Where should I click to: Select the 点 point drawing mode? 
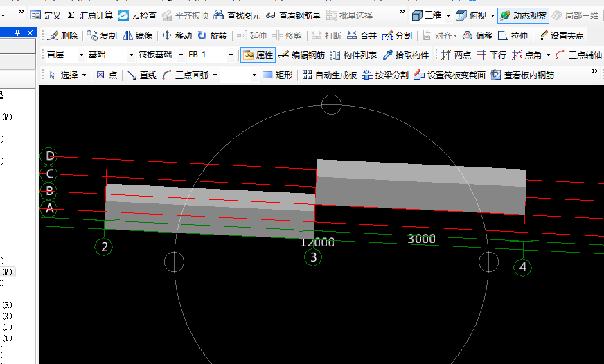(107, 75)
